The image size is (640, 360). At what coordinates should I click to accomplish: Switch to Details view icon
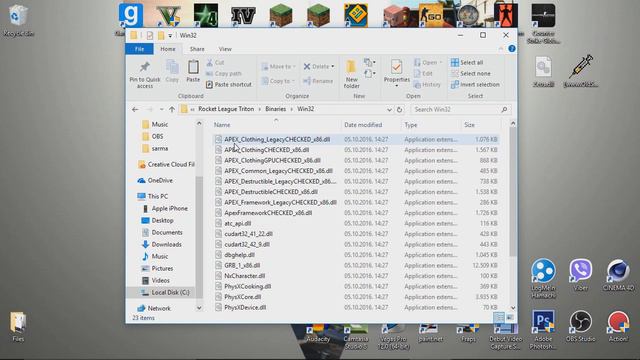(499, 317)
